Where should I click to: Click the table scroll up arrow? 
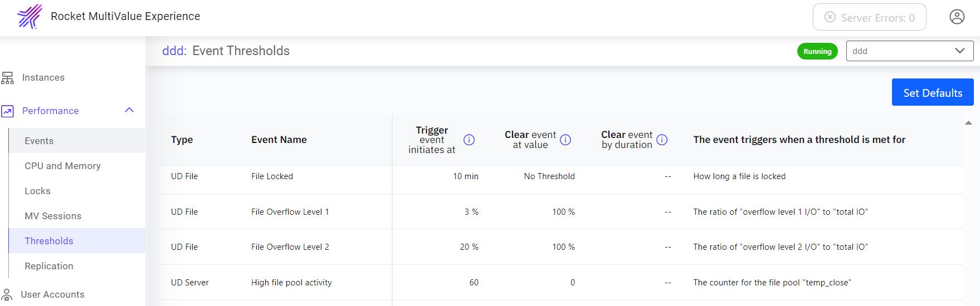pyautogui.click(x=968, y=123)
